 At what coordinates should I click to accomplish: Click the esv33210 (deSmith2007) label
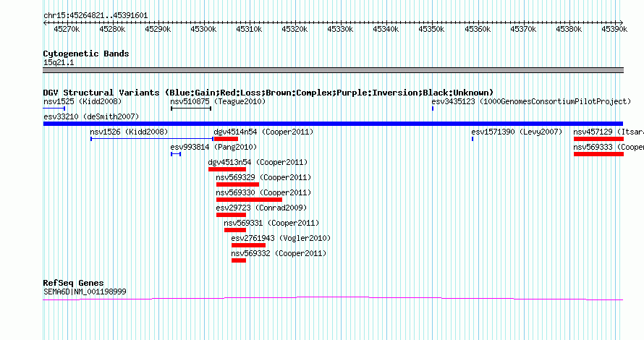(91, 116)
